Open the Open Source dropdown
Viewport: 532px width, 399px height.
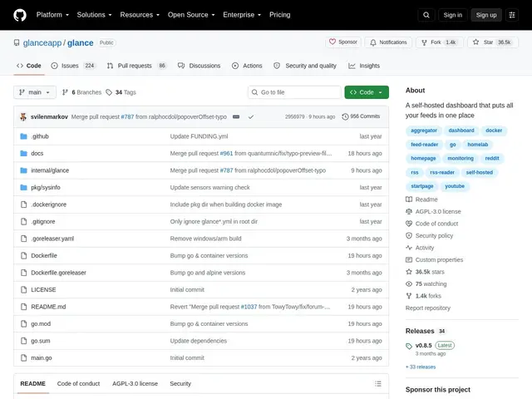point(191,15)
